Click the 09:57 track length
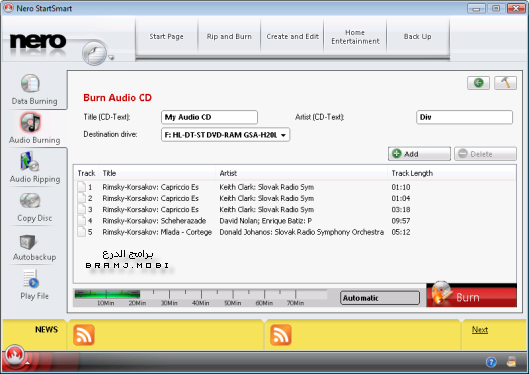 click(401, 221)
